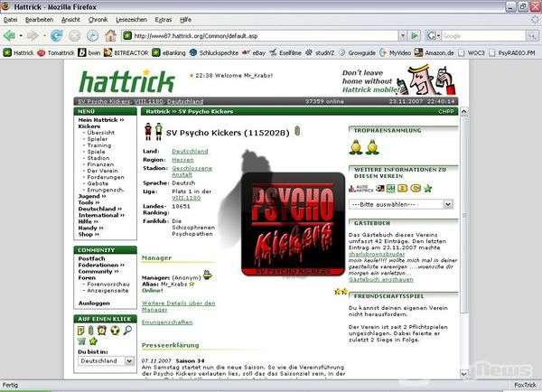Click the first trophy in Trophäensammlung
This screenshot has height=392, width=542.
355,147
